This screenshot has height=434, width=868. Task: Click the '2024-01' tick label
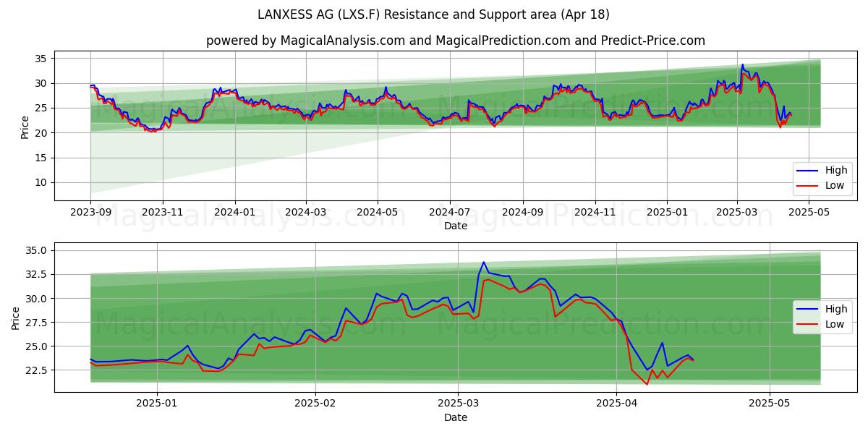pyautogui.click(x=234, y=213)
